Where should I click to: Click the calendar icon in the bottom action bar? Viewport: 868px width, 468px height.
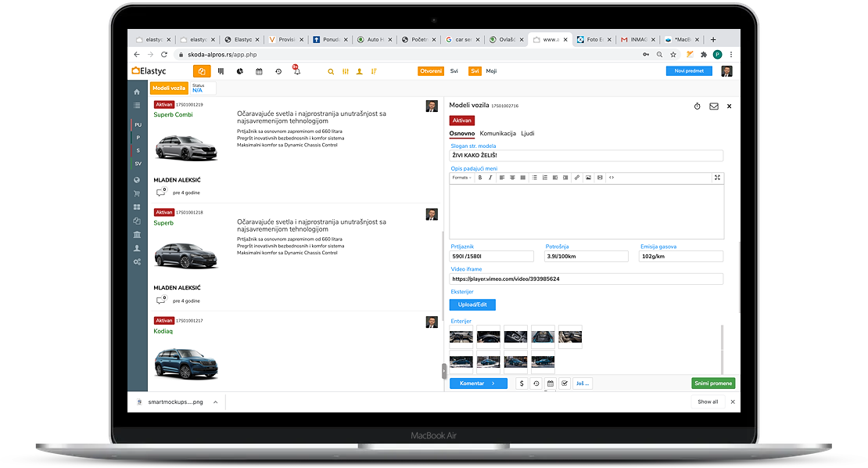[x=551, y=383]
